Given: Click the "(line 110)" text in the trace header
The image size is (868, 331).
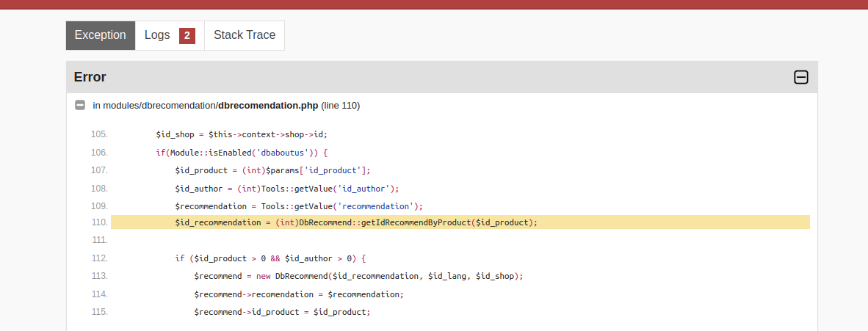Looking at the screenshot, I should (340, 106).
